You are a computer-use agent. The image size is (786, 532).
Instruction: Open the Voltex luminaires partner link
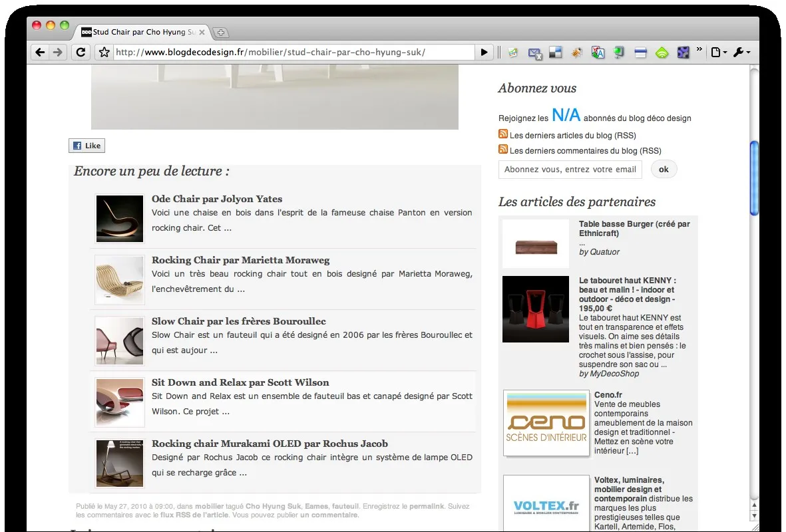[628, 489]
